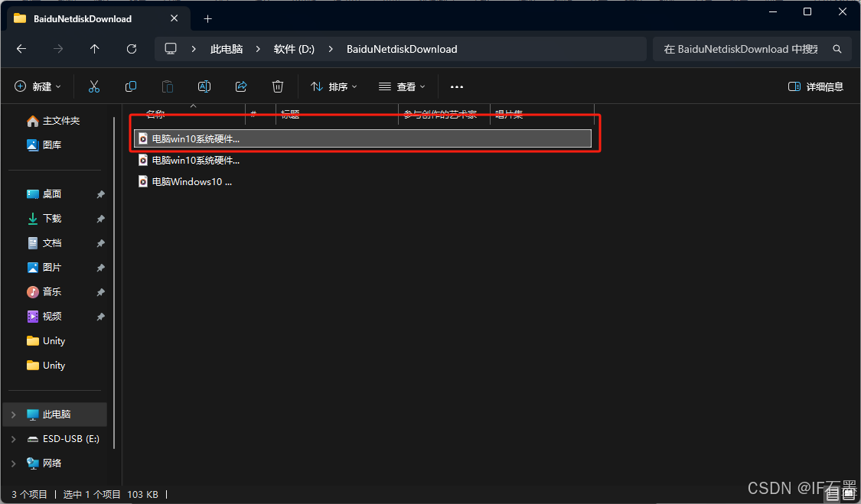This screenshot has height=504, width=861.
Task: Click the Paste clipboard icon
Action: [x=168, y=86]
